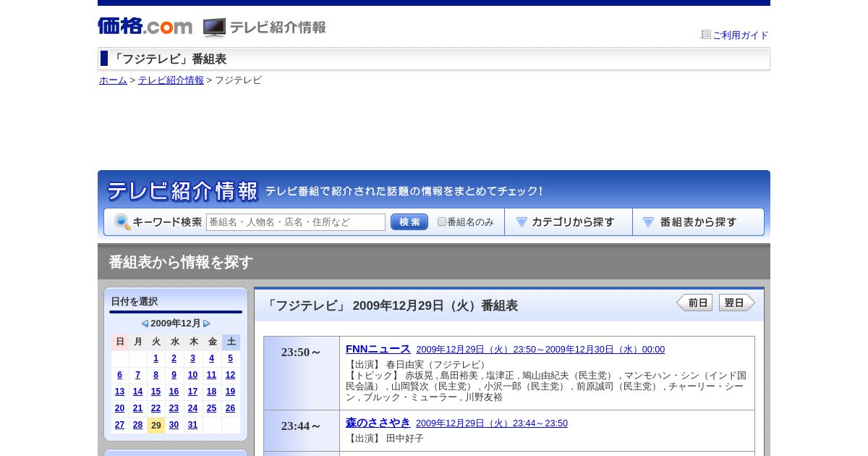Open the FNNニュース program link
Image resolution: width=868 pixels, height=456 pixels.
point(378,349)
